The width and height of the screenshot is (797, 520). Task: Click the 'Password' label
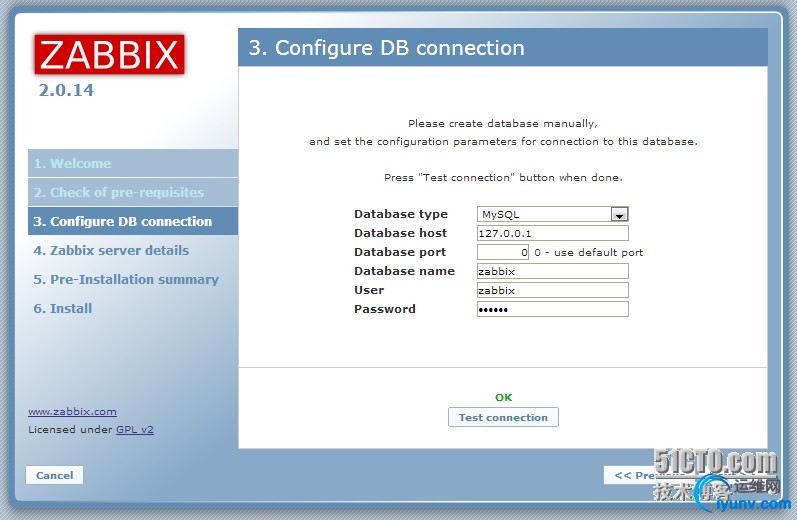pyautogui.click(x=385, y=309)
